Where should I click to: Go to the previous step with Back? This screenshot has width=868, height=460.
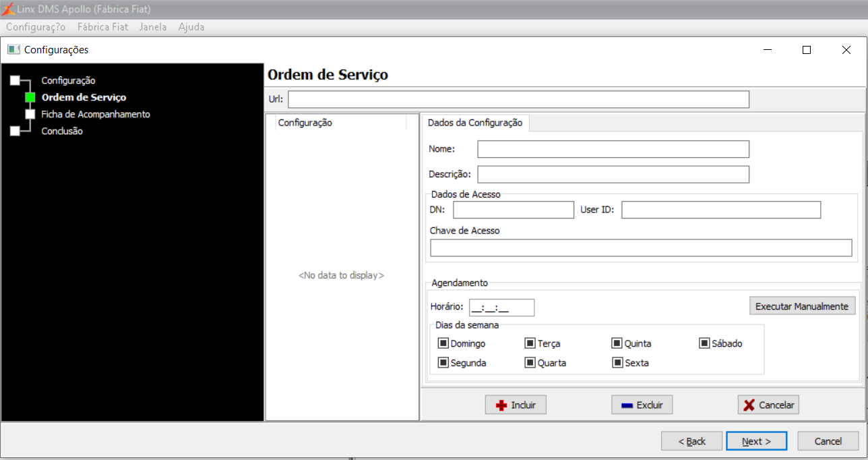pos(691,441)
